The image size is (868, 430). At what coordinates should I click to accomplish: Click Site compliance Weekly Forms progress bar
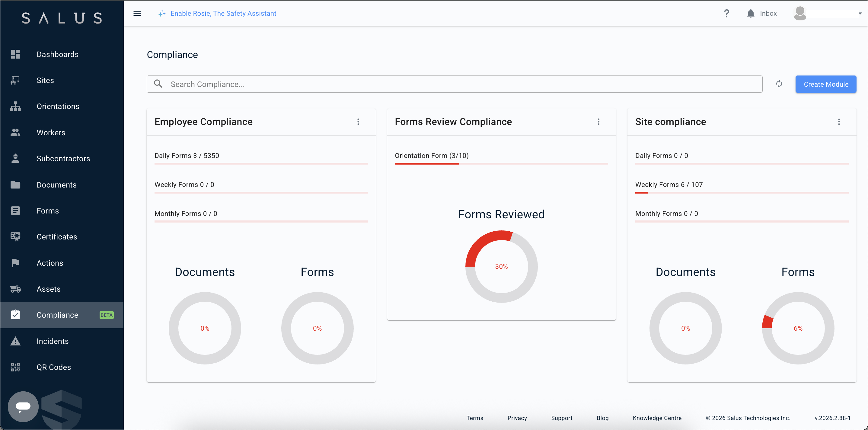coord(742,193)
